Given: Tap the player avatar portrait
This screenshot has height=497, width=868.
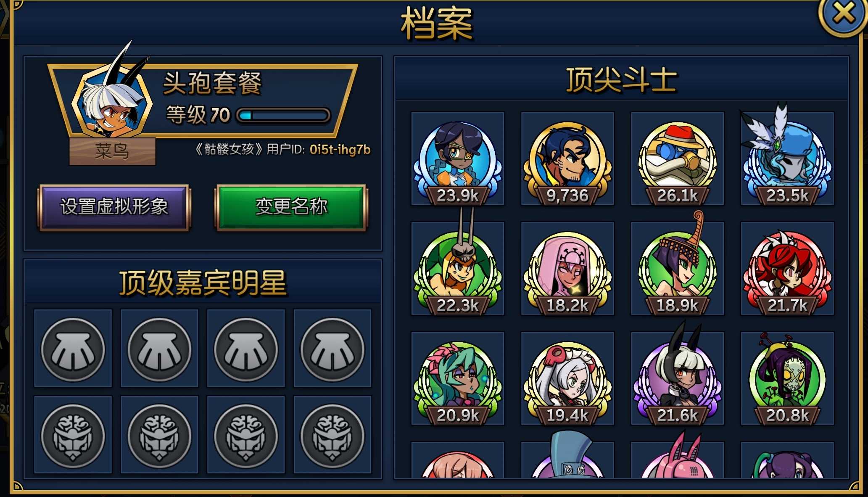Looking at the screenshot, I should pyautogui.click(x=112, y=103).
